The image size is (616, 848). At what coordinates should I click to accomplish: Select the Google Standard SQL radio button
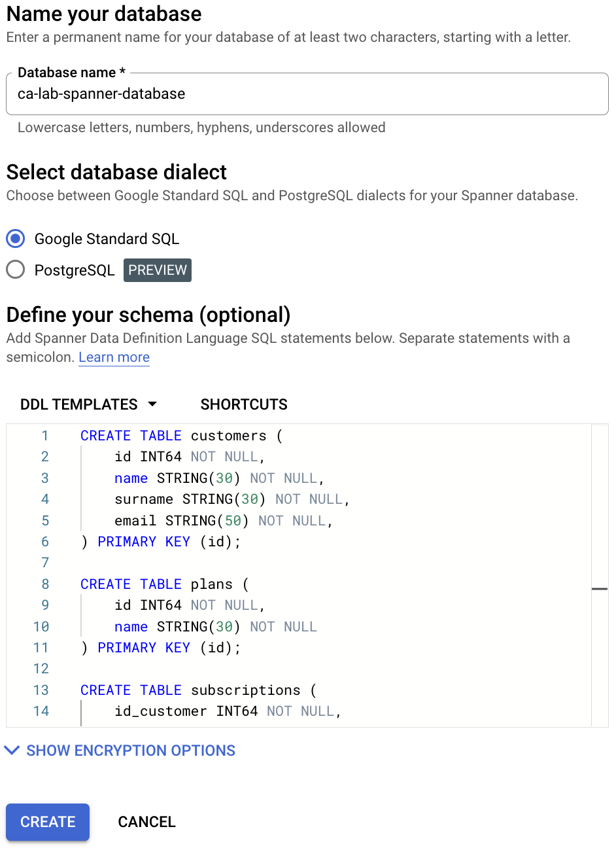(16, 238)
